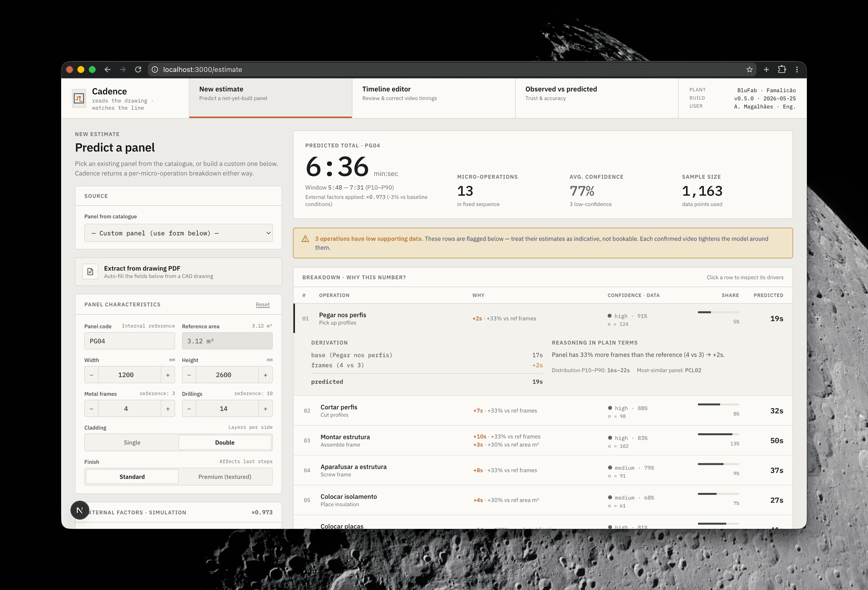Select the Premium (textured) finish
Image resolution: width=868 pixels, height=590 pixels.
(225, 477)
